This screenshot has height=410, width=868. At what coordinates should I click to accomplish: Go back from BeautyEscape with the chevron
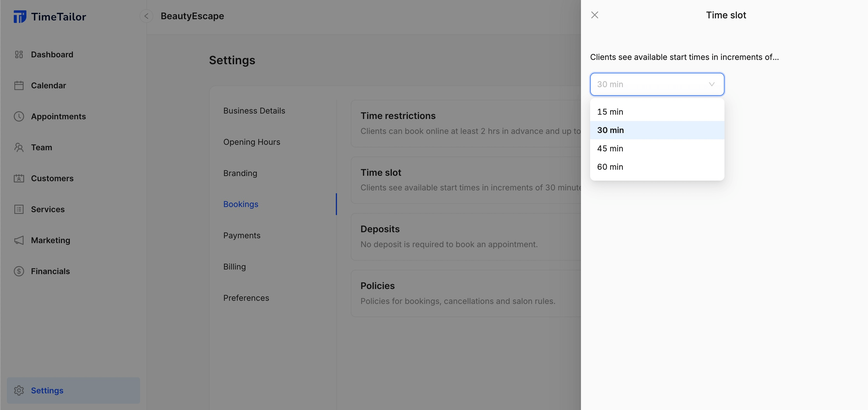tap(146, 16)
